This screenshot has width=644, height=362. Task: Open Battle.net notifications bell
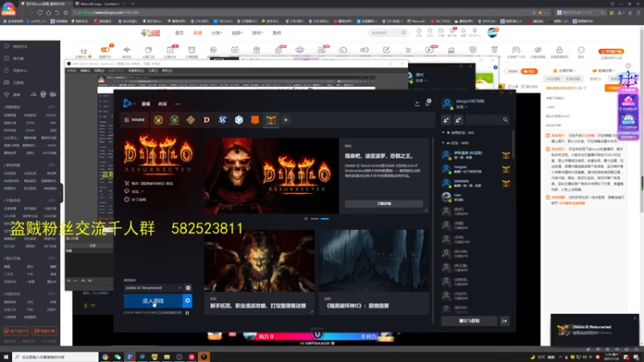pyautogui.click(x=427, y=103)
